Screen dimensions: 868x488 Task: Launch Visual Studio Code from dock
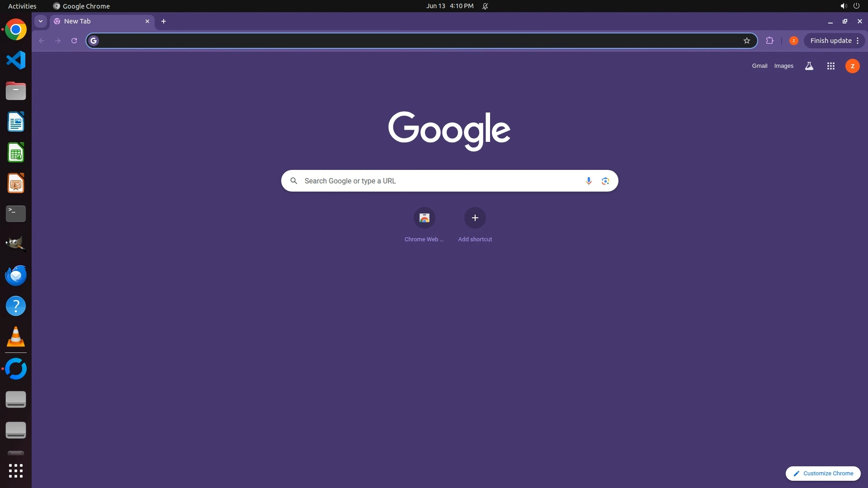pyautogui.click(x=16, y=60)
